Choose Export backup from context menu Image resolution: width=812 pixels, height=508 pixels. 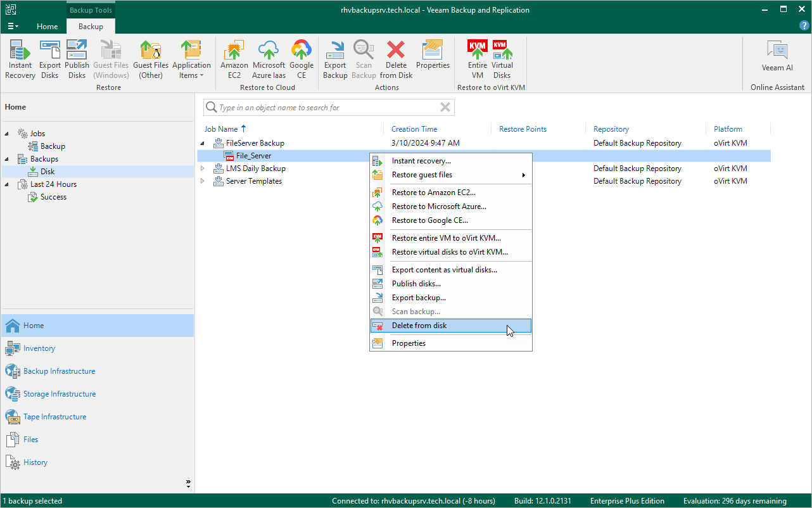[x=451, y=298]
